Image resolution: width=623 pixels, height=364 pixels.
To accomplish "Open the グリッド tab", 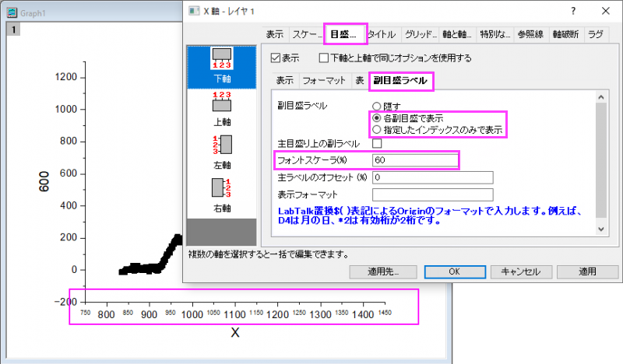I will pos(421,34).
